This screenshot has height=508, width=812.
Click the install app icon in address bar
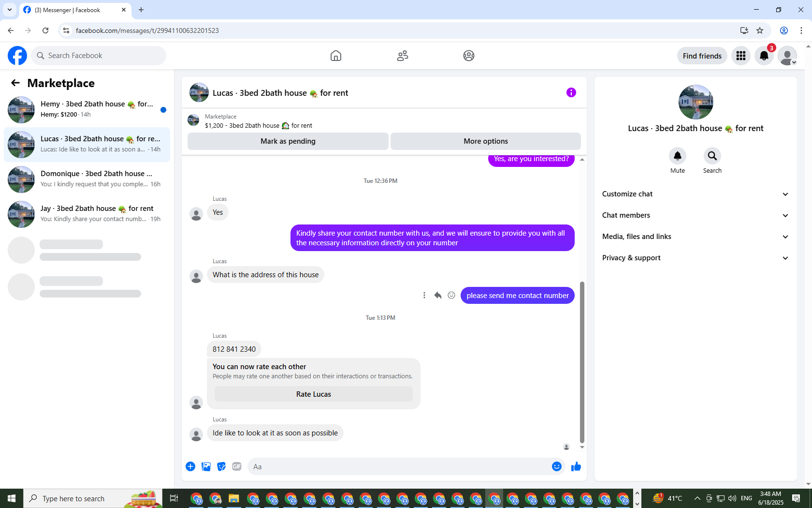744,30
